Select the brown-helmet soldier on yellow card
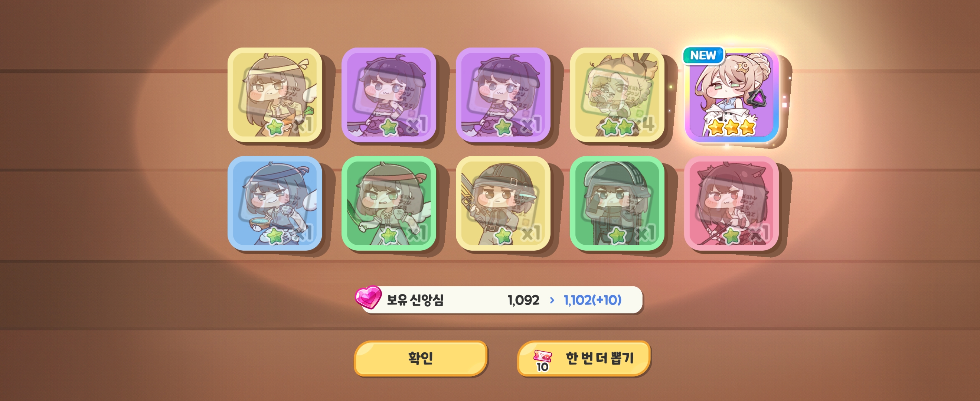 point(503,203)
